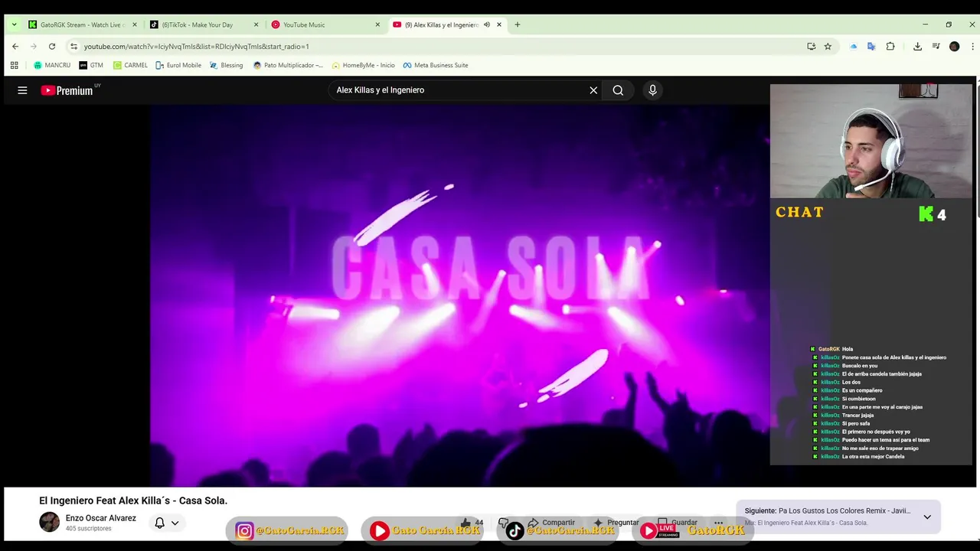Open the HomeByMe - Inicio bookmark
This screenshot has width=980, height=551.
(364, 65)
